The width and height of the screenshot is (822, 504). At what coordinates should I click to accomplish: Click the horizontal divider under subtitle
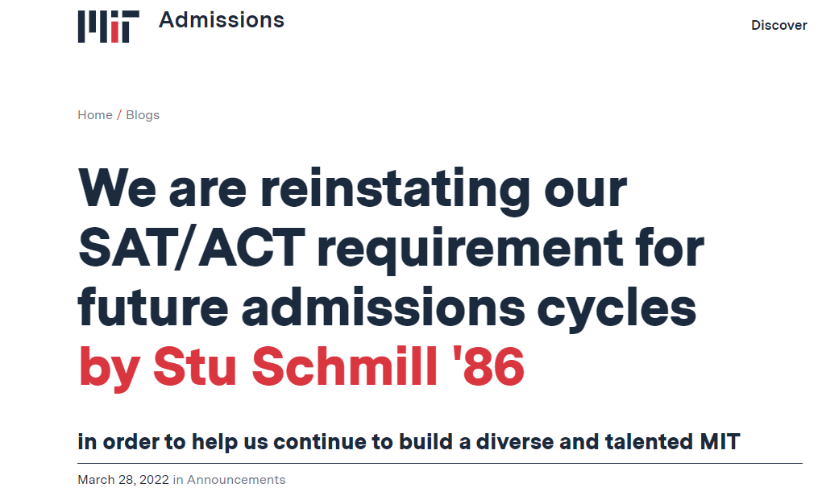(440, 463)
